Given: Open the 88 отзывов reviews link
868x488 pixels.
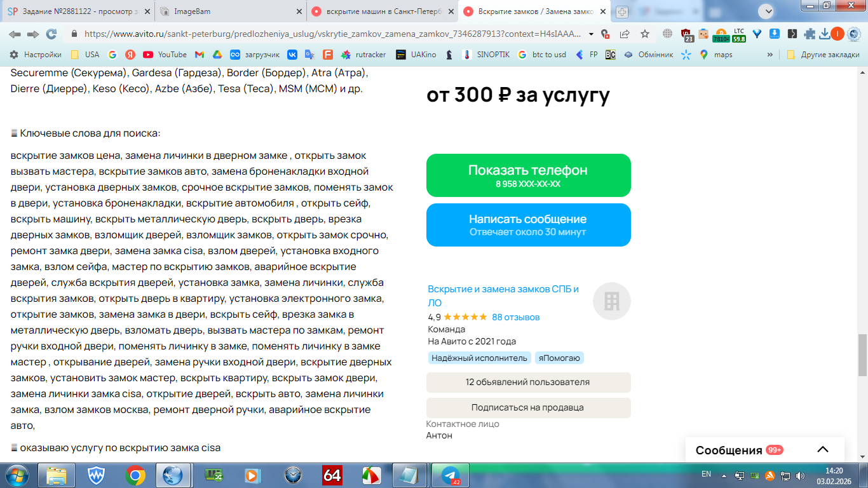Looking at the screenshot, I should (x=515, y=317).
